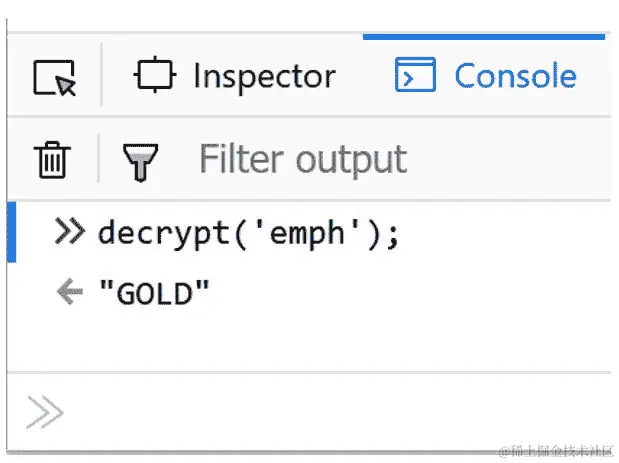
Task: Click the divider beside the trash icon
Action: [x=98, y=159]
